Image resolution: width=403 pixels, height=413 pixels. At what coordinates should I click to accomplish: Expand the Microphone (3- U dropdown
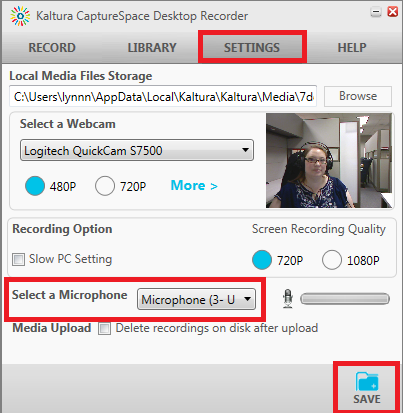click(x=197, y=299)
